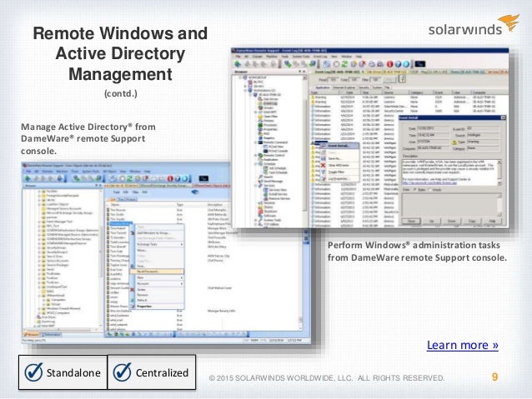Click description scrollbar in Event Detail dialog

499,172
